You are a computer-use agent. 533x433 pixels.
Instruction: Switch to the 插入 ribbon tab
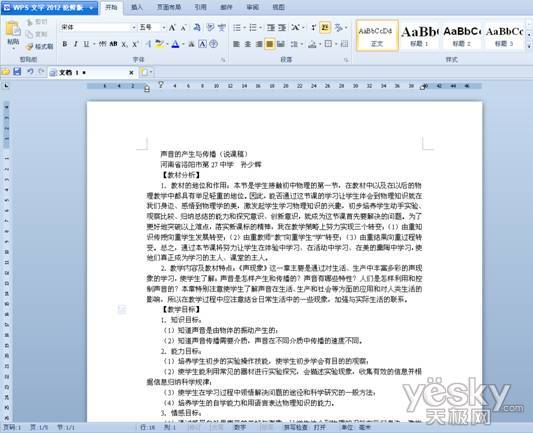pyautogui.click(x=137, y=7)
